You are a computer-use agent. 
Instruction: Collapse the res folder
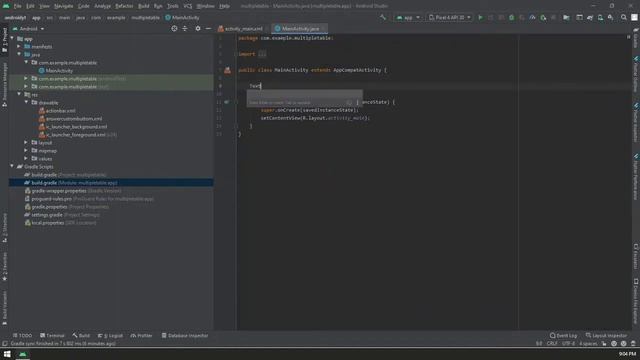click(19, 94)
